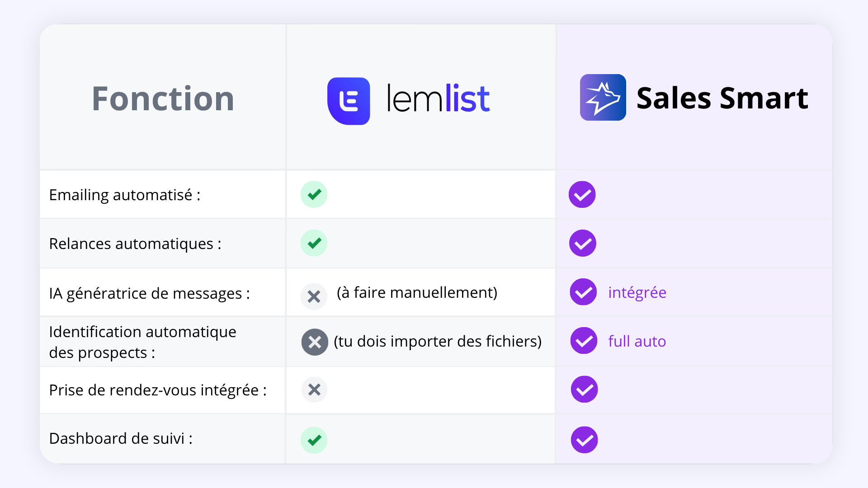Image resolution: width=868 pixels, height=488 pixels.
Task: Click the lemlist wordmark text
Action: click(438, 98)
